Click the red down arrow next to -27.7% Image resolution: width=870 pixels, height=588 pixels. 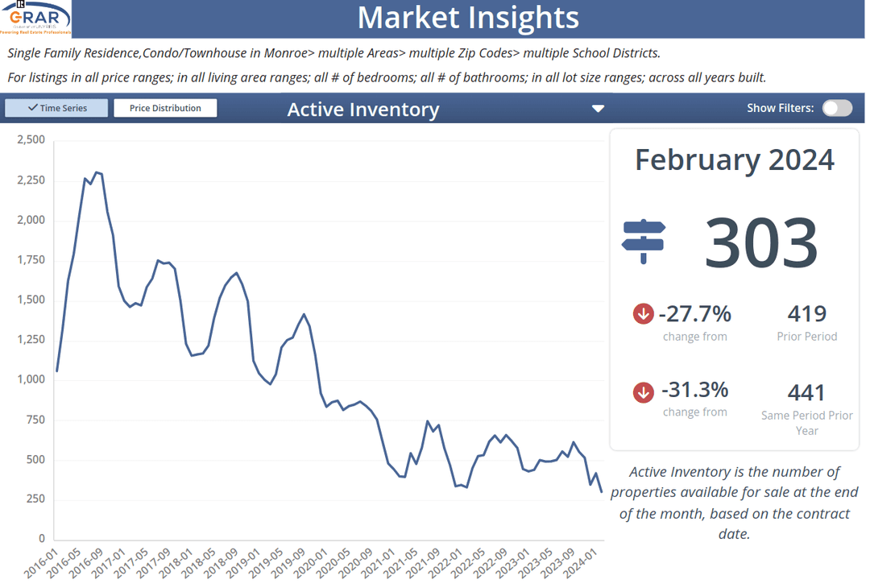[x=643, y=313]
